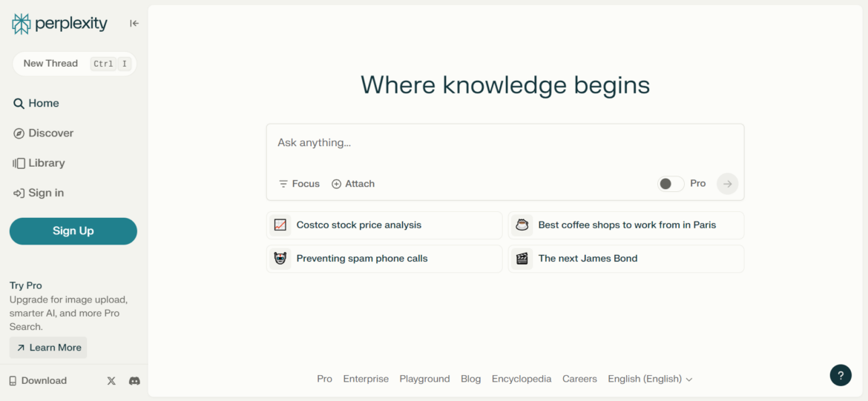This screenshot has height=401, width=868.
Task: Click the Perplexity logo icon
Action: (x=22, y=24)
